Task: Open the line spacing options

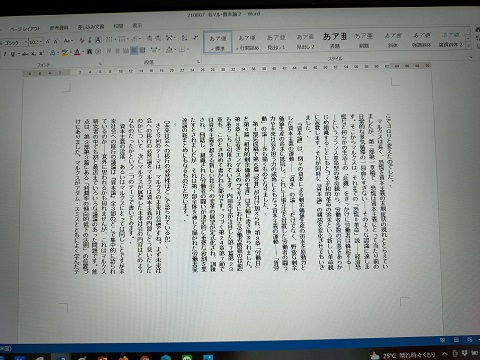Action: tap(155, 50)
